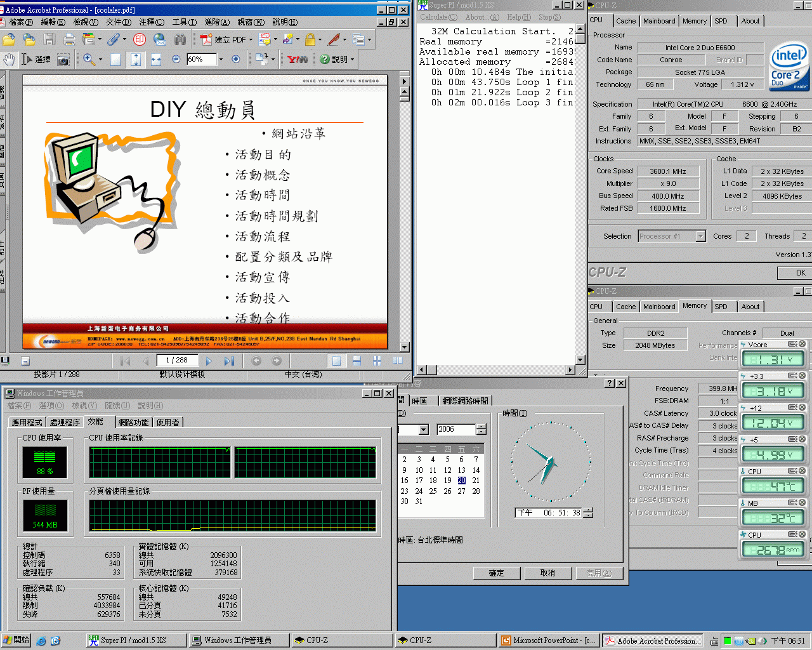Click OK button in CPU-Z

coord(800,273)
